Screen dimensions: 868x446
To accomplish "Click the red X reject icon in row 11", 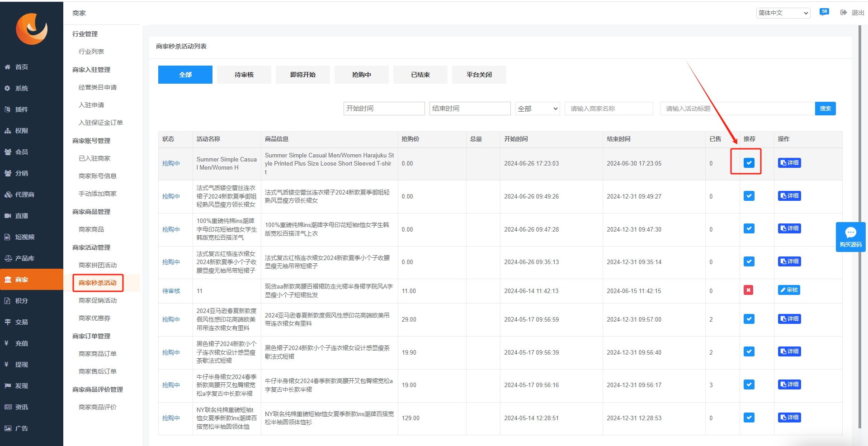I will pyautogui.click(x=749, y=290).
